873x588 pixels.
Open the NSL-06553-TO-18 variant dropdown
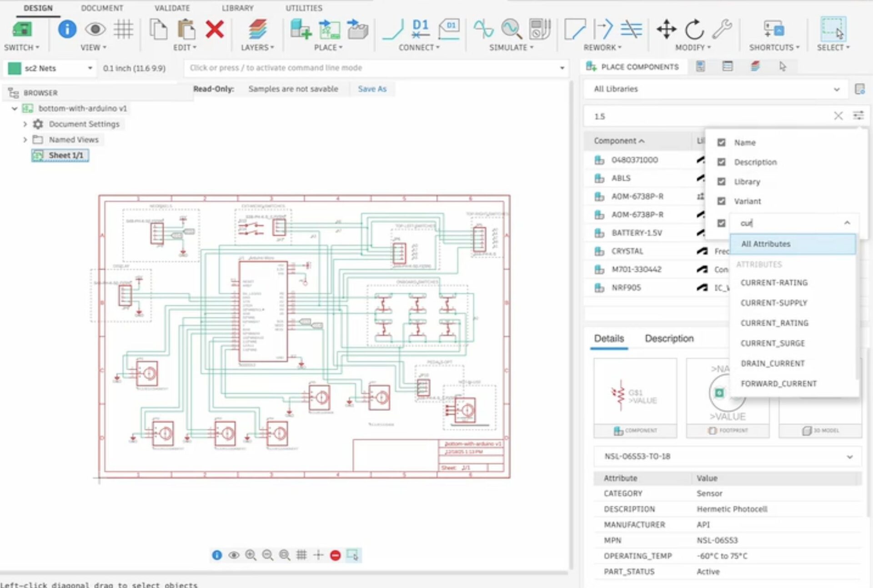tap(727, 456)
